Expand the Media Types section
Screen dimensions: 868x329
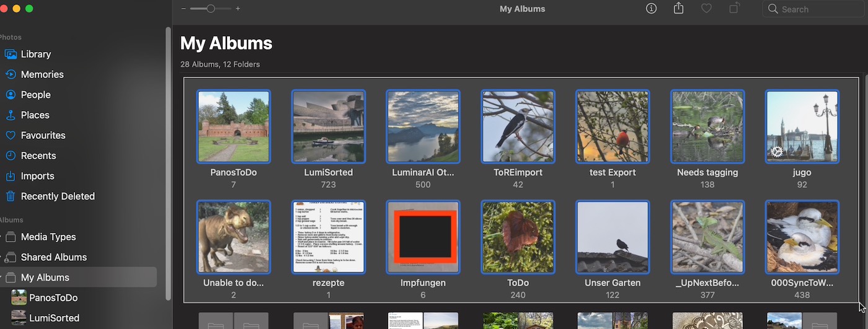[1, 237]
